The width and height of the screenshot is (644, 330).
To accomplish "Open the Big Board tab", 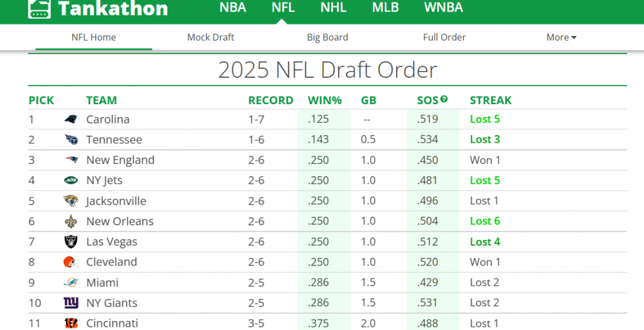I will (327, 37).
